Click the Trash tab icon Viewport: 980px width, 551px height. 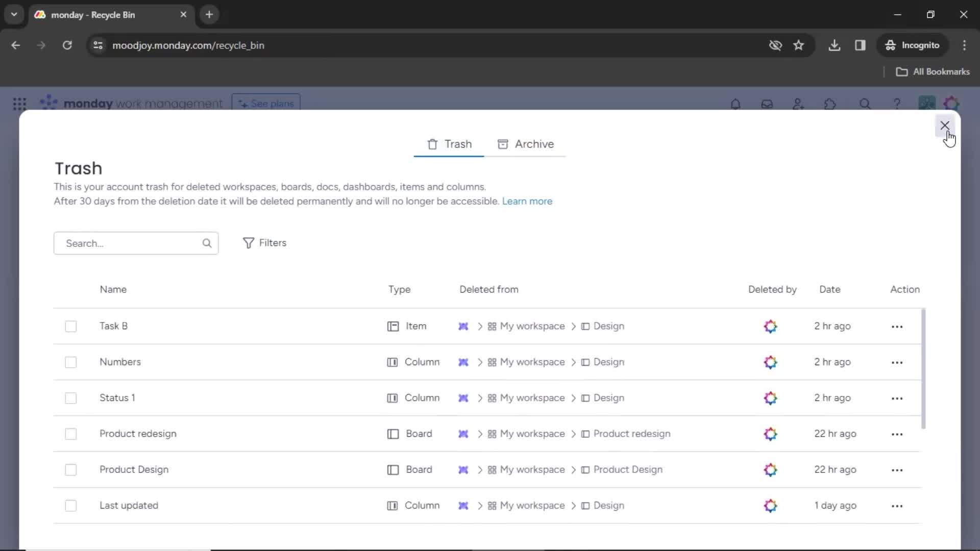coord(433,144)
